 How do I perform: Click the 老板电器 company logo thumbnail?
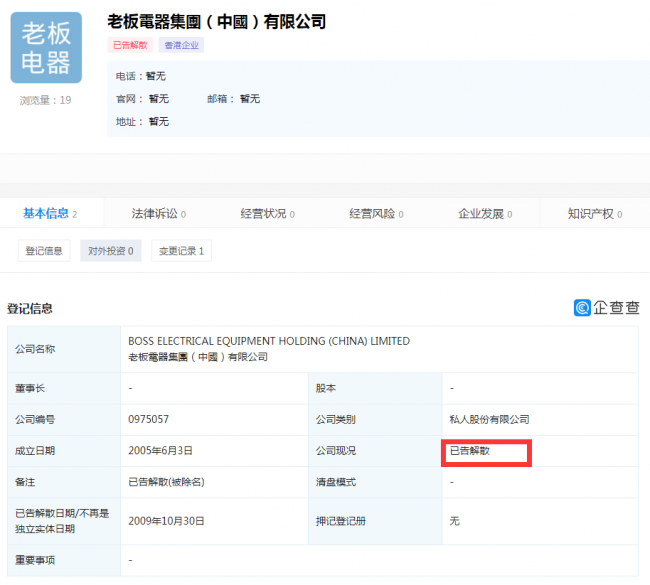click(46, 47)
